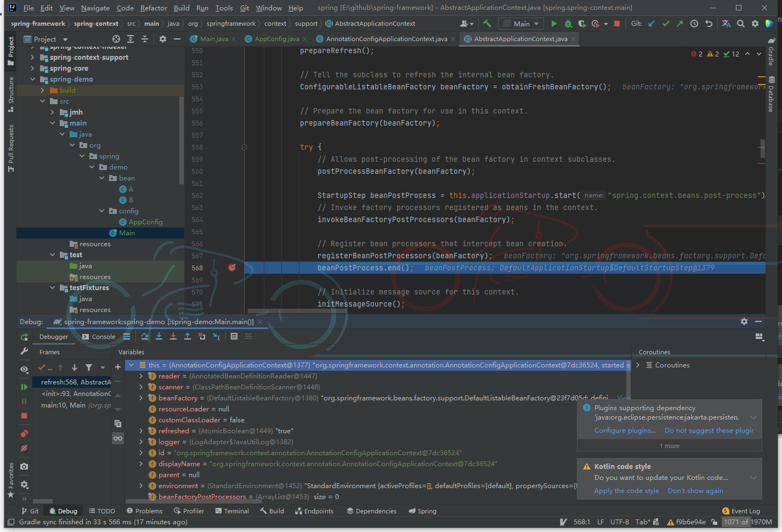Open the Translate icon in toolbar
The width and height of the screenshot is (782, 532).
pos(727,24)
